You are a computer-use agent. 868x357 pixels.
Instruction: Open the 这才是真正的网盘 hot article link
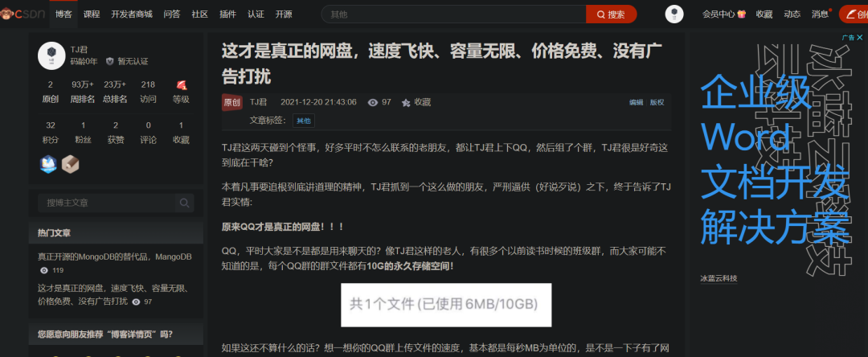click(113, 295)
